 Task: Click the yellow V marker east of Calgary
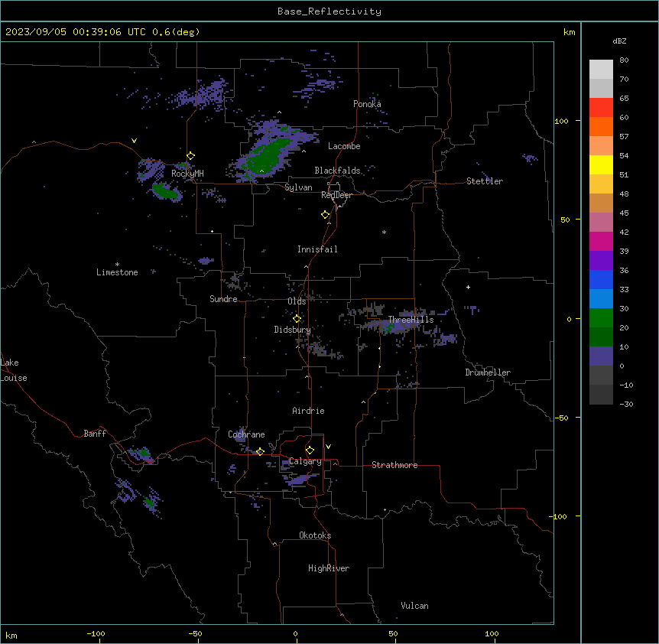[x=328, y=447]
